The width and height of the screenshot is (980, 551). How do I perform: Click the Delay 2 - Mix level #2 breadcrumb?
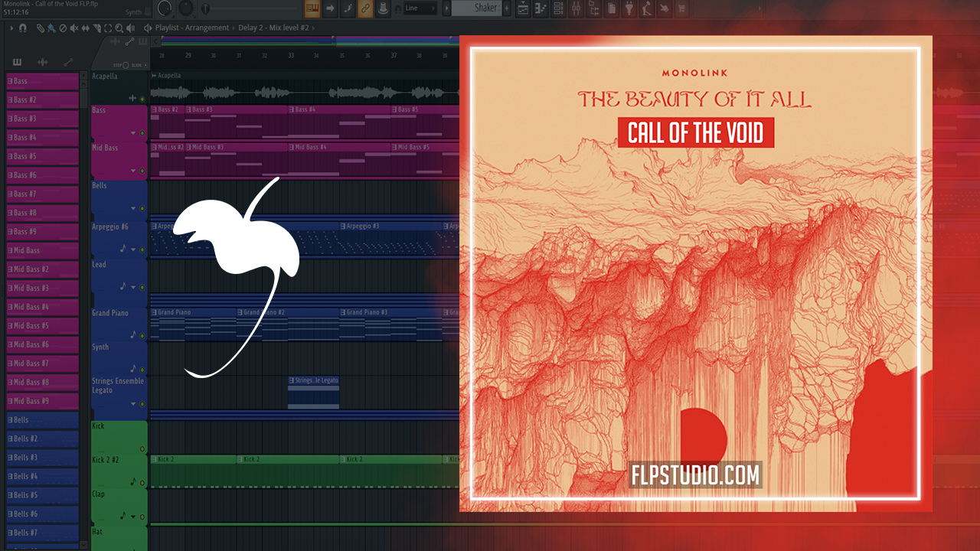pyautogui.click(x=273, y=28)
